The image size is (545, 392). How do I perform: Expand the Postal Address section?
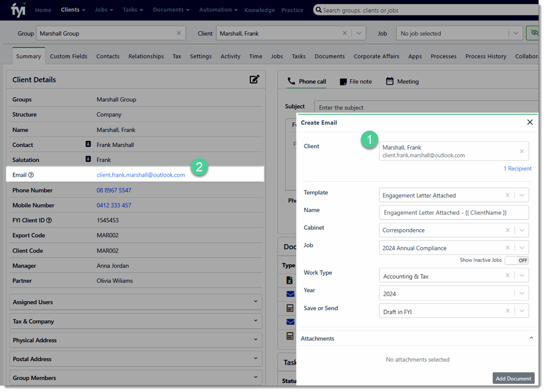(136, 359)
